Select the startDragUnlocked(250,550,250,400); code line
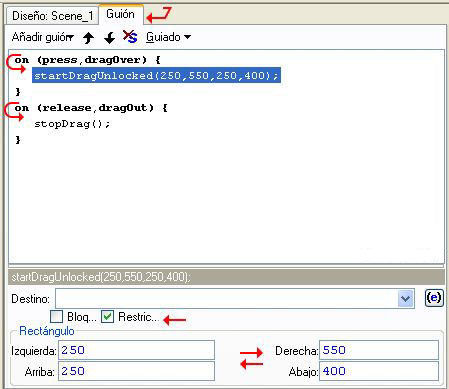This screenshot has width=449, height=389. (x=156, y=75)
